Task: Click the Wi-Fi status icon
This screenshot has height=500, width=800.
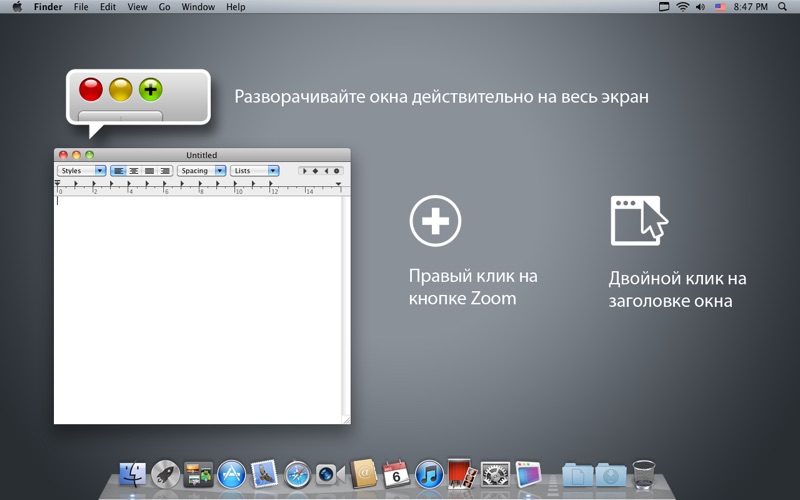Action: coord(683,7)
